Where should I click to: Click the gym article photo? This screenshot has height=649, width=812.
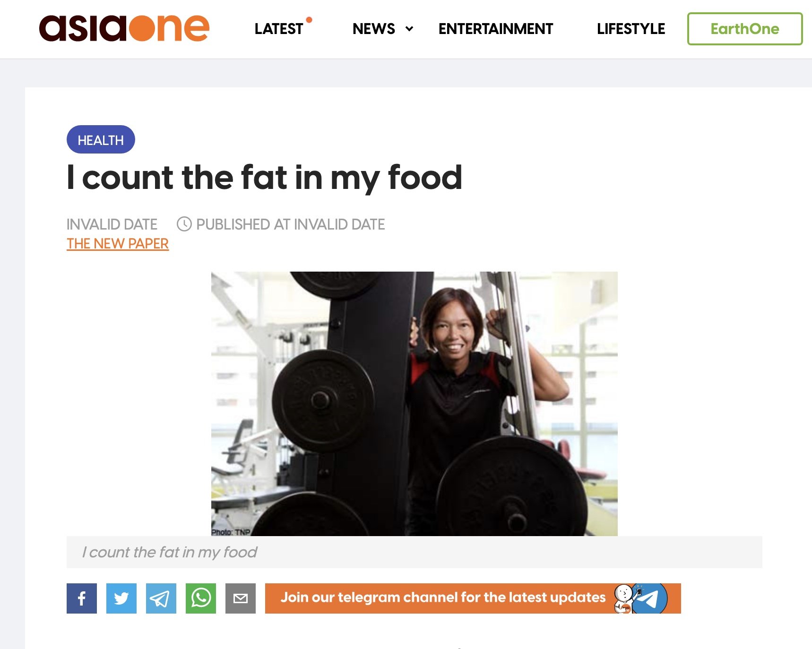[414, 403]
